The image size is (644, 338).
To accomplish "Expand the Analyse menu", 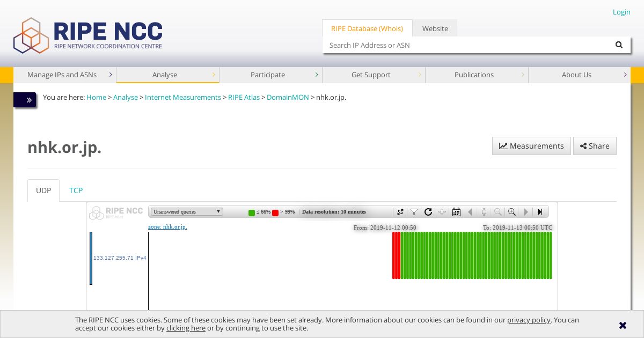I will click(x=167, y=75).
